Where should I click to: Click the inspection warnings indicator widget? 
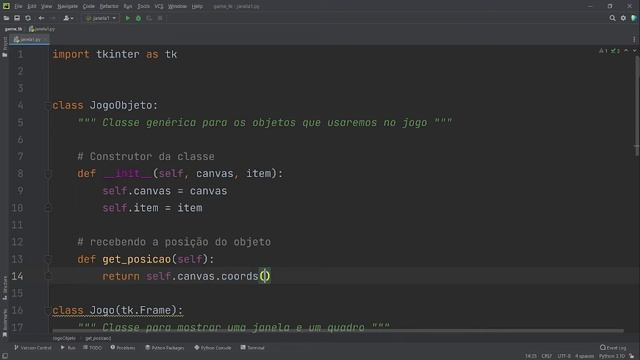609,51
